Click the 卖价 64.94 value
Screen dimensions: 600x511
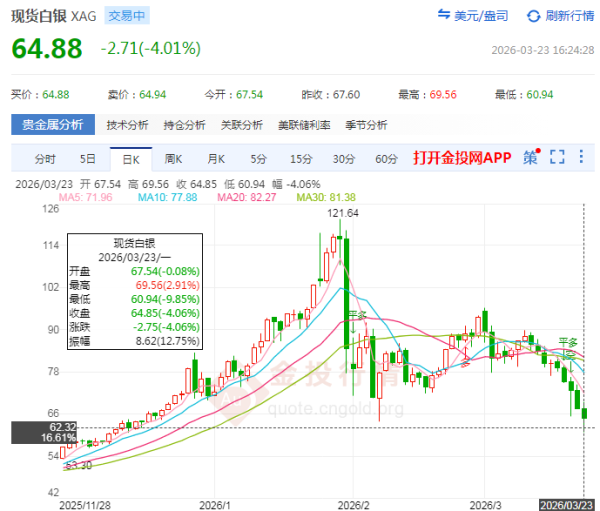[153, 95]
